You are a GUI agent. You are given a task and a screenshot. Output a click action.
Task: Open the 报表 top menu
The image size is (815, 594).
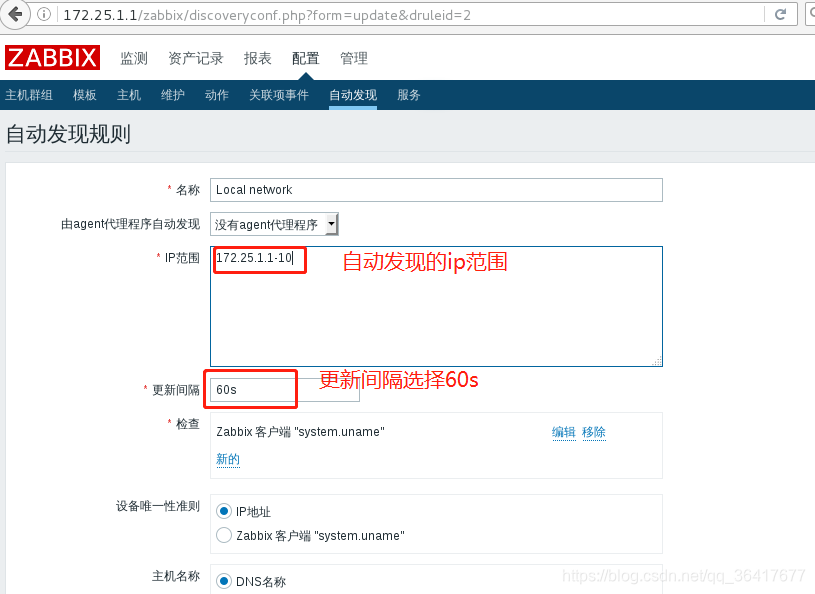[258, 58]
